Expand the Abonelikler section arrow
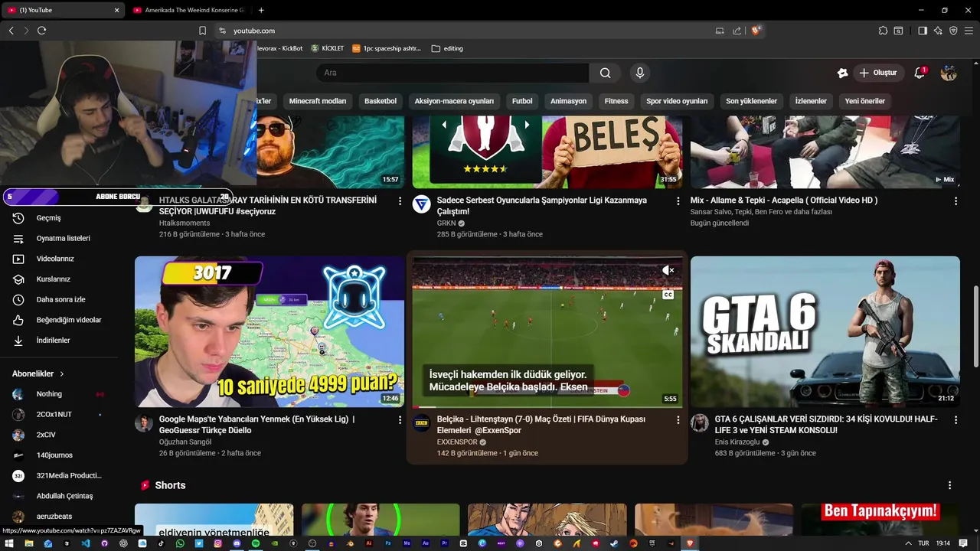Screen dimensions: 980x551 coord(62,374)
